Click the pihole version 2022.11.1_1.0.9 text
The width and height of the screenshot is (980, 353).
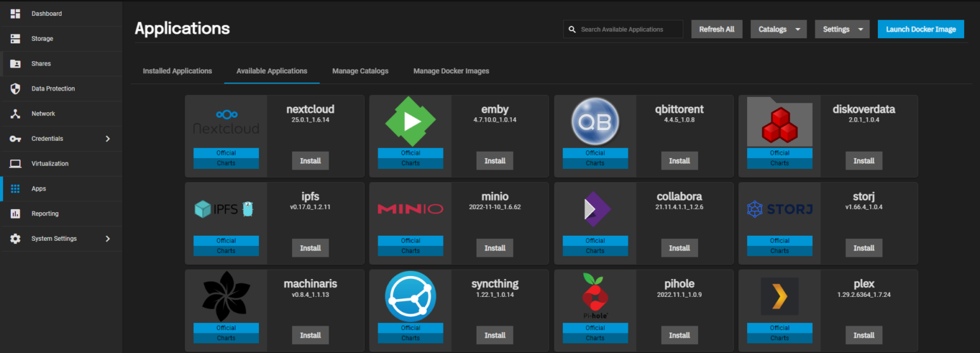[x=679, y=295]
